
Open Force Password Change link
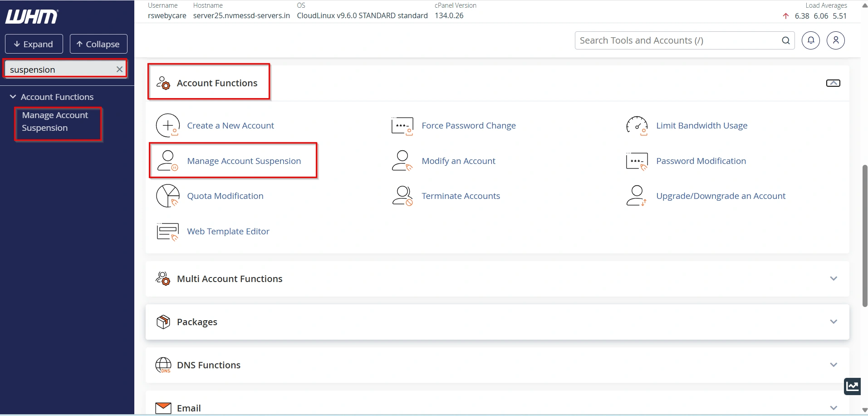tap(469, 126)
